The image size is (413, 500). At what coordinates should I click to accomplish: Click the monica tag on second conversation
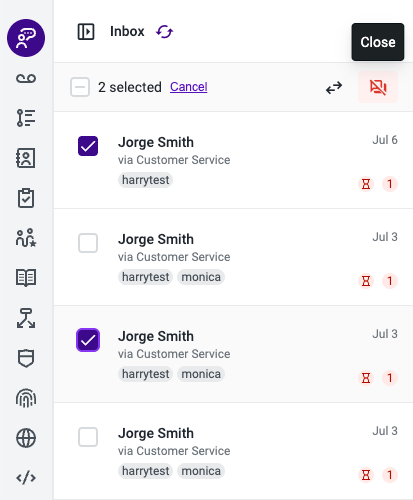coord(201,277)
